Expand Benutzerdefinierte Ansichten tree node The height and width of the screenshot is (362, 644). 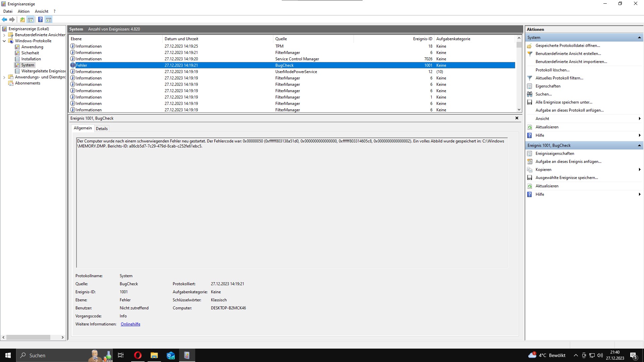point(4,35)
